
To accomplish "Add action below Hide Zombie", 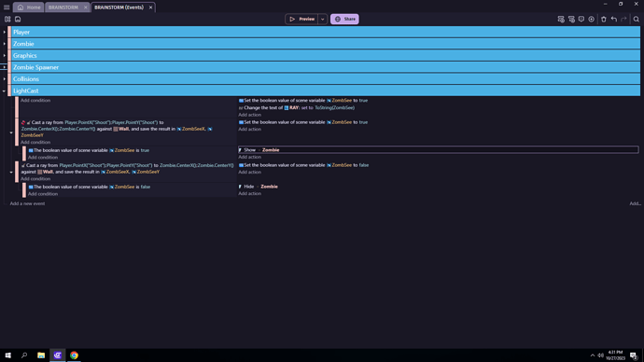I will click(250, 194).
